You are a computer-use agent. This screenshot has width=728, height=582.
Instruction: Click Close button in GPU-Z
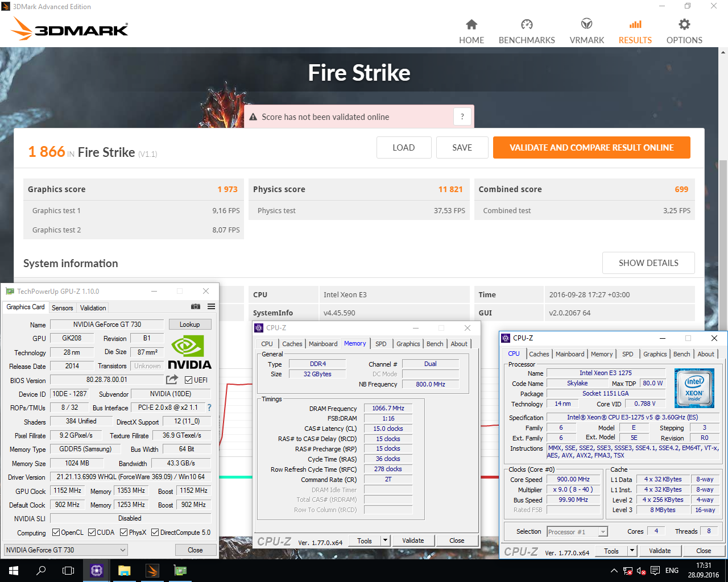[195, 550]
